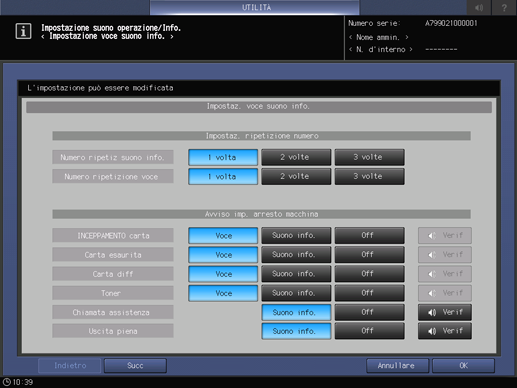
Task: Play Verif sound for Uscita piena
Action: (x=445, y=331)
